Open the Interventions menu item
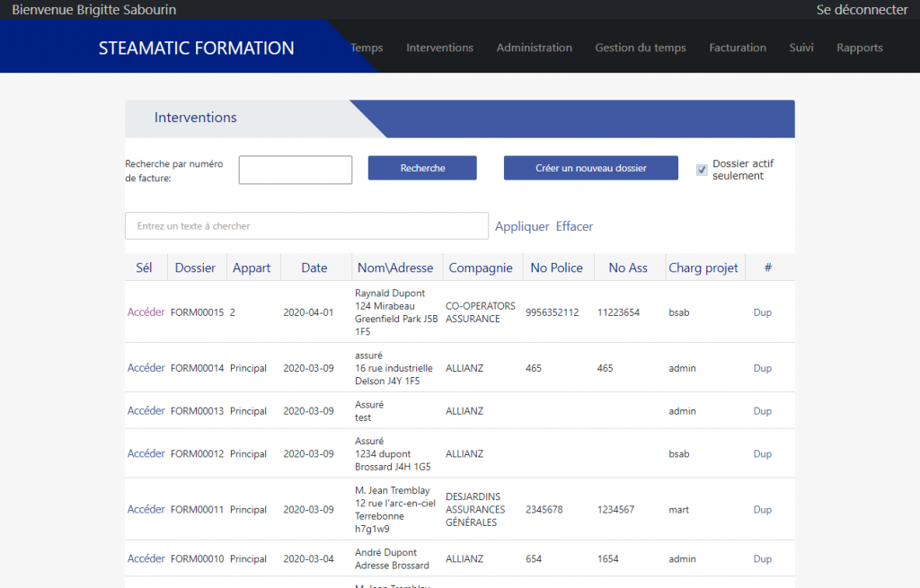Image resolution: width=920 pixels, height=588 pixels. click(439, 48)
